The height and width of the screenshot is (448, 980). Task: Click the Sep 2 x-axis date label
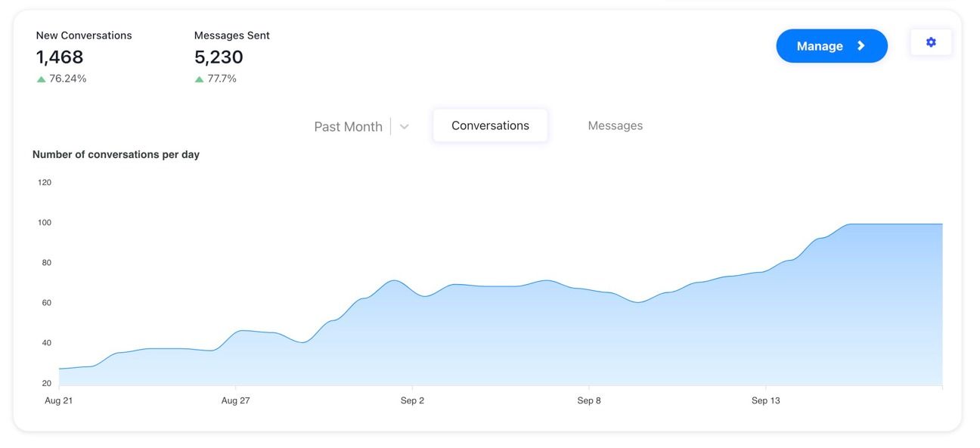pos(412,400)
